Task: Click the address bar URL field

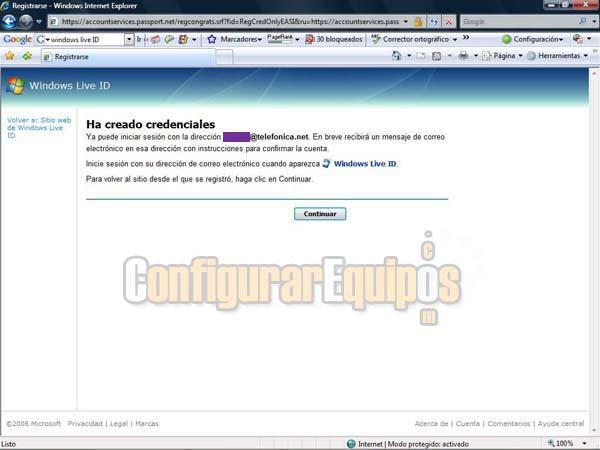Action: 228,22
